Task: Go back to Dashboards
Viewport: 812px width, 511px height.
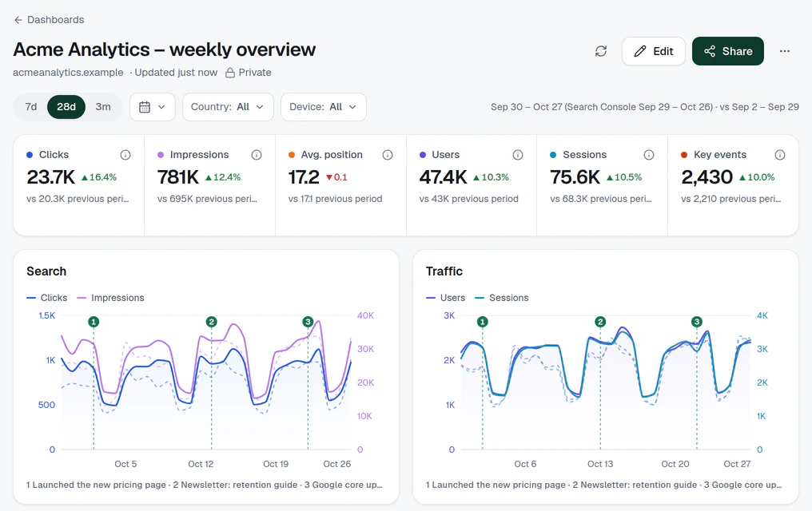Action: tap(49, 20)
